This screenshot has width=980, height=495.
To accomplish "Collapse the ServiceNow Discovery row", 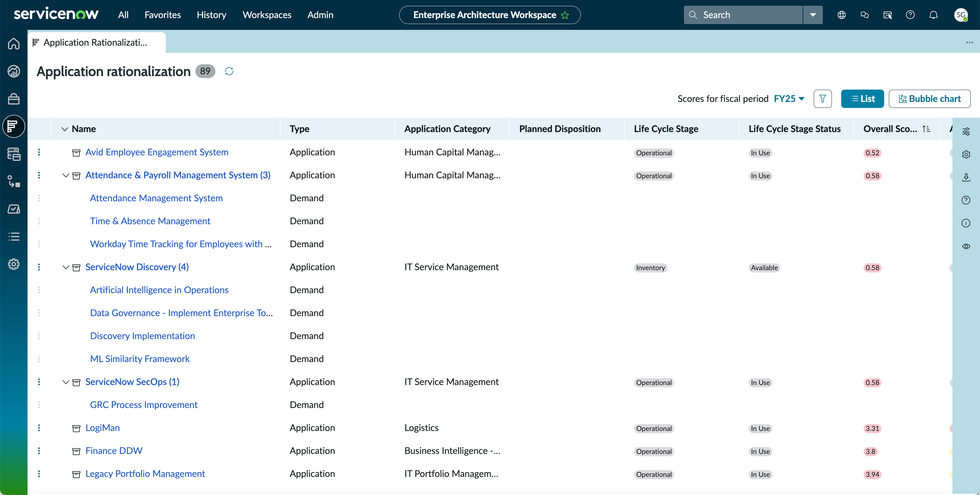I will [65, 267].
